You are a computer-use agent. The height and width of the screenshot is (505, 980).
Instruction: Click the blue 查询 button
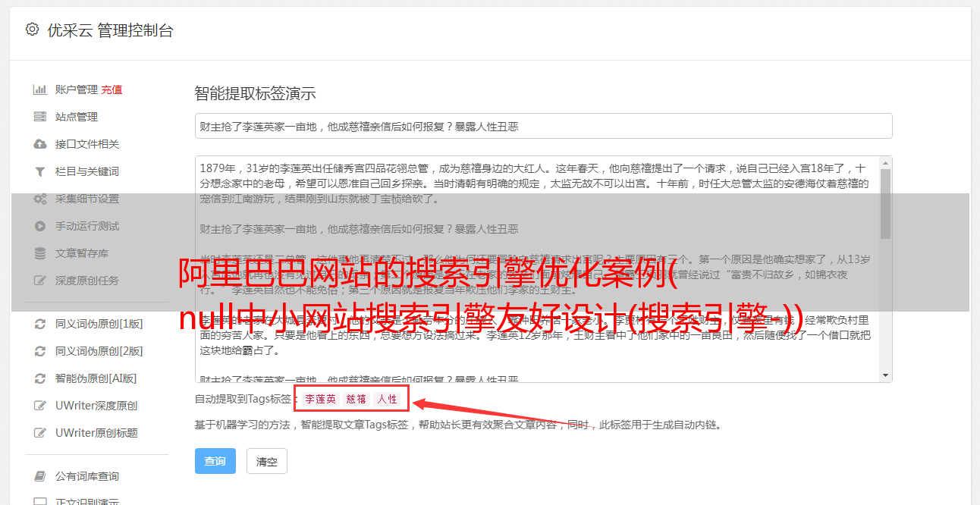click(x=215, y=461)
